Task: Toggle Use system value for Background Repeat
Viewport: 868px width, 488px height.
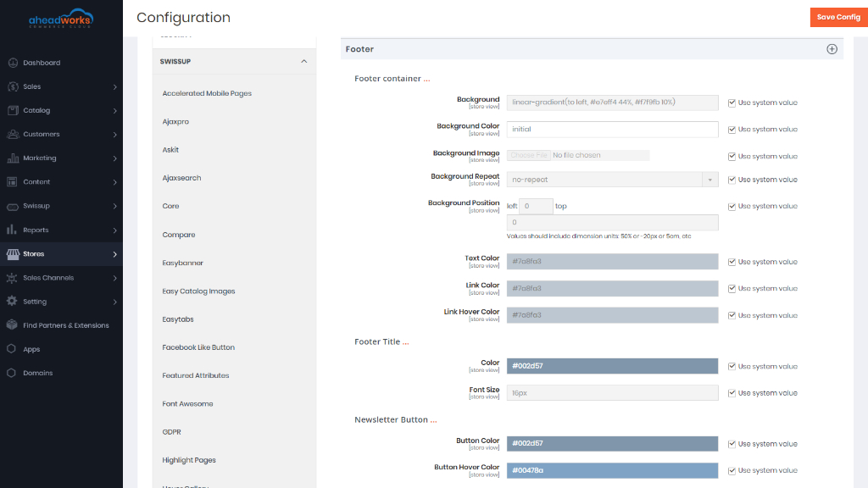Action: coord(732,180)
